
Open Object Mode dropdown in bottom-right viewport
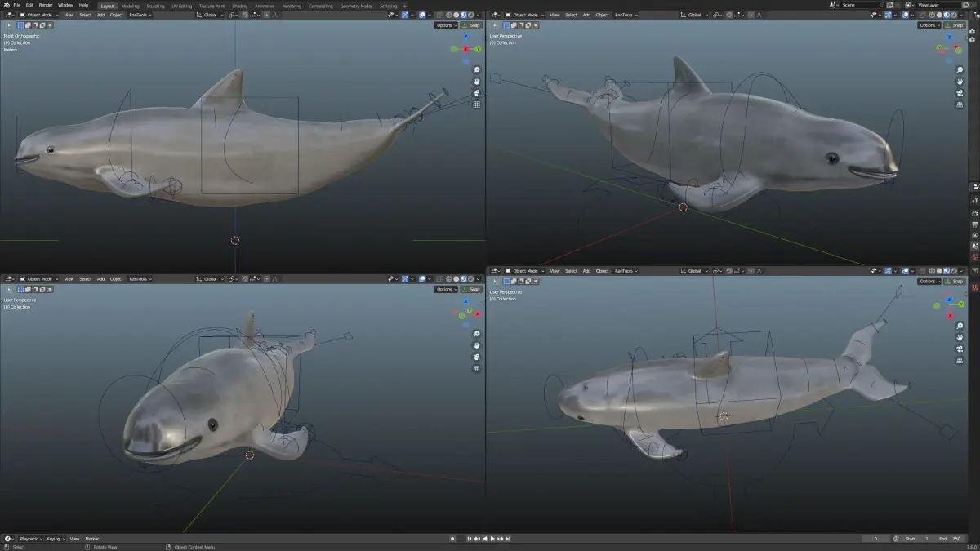coord(525,271)
